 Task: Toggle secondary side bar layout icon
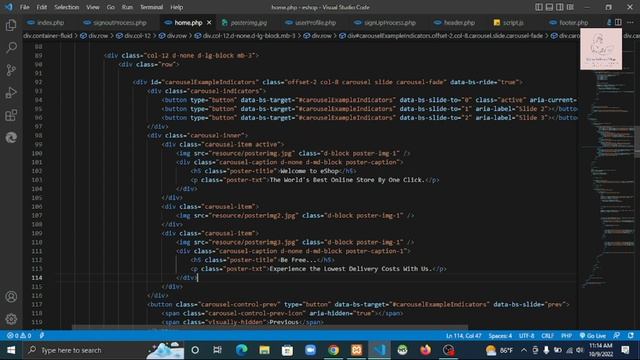click(x=560, y=7)
